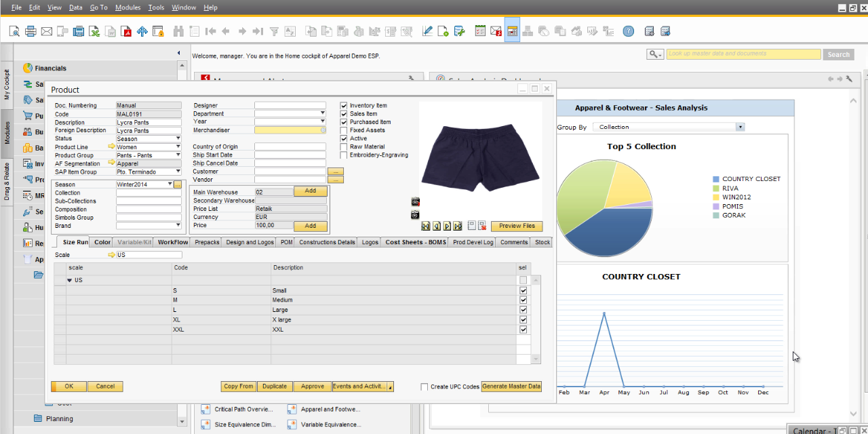Click the delete image icon with red X

click(482, 226)
